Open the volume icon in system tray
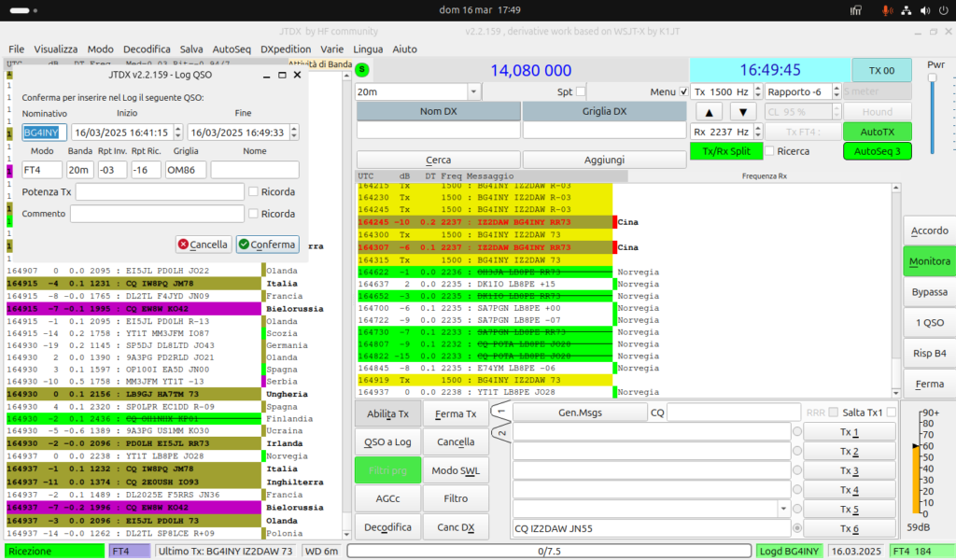Screen dimensions: 956x560 [x=925, y=10]
